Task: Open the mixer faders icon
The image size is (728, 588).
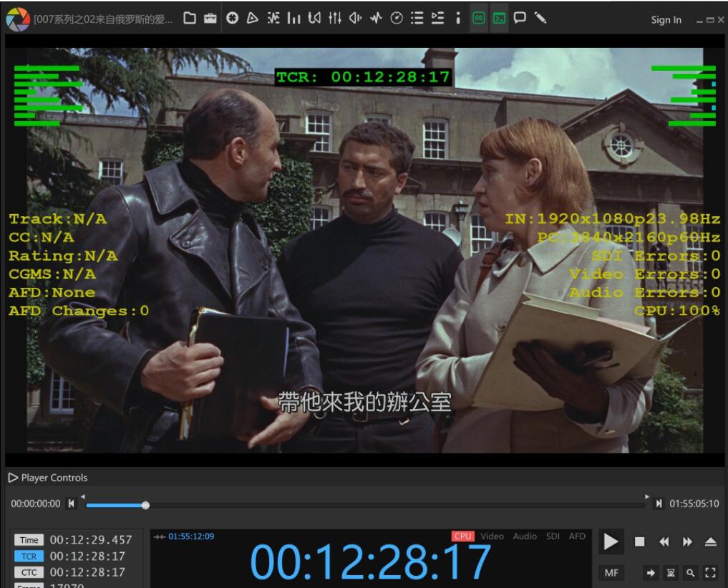Action: pyautogui.click(x=335, y=18)
